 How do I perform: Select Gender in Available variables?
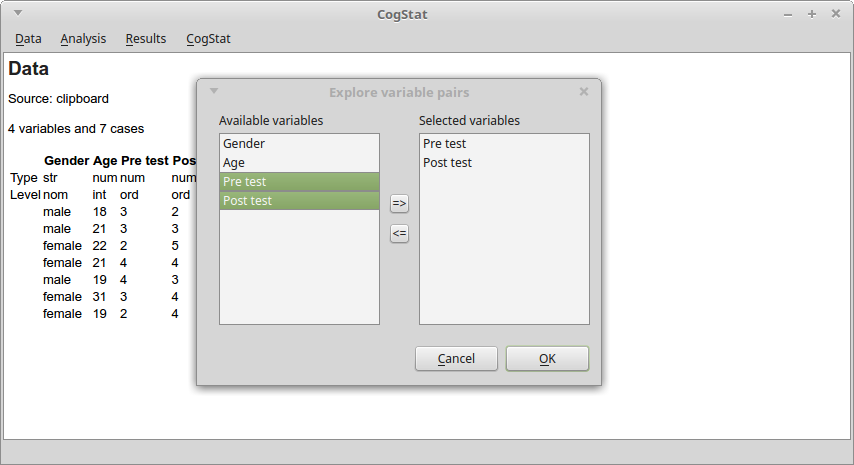(x=299, y=144)
